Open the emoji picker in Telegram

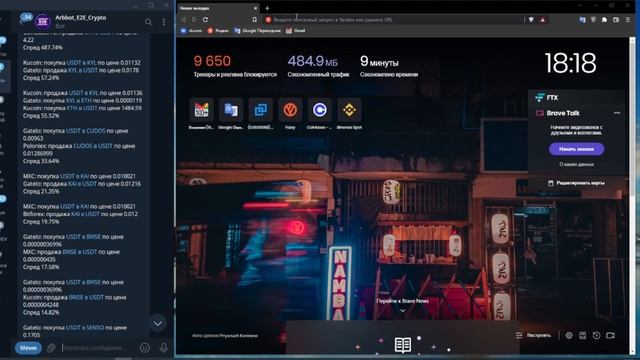pyautogui.click(x=145, y=348)
